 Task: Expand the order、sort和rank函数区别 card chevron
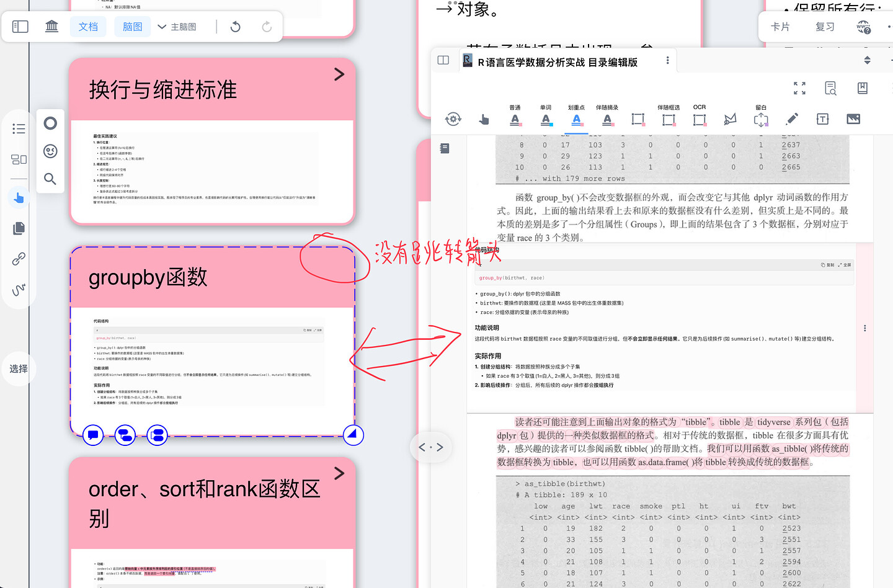pos(339,473)
